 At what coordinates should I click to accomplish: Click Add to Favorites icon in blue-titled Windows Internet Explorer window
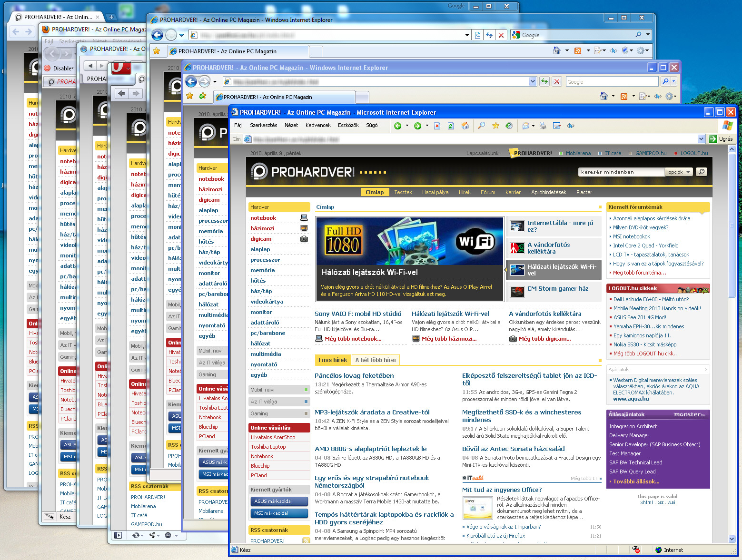202,96
